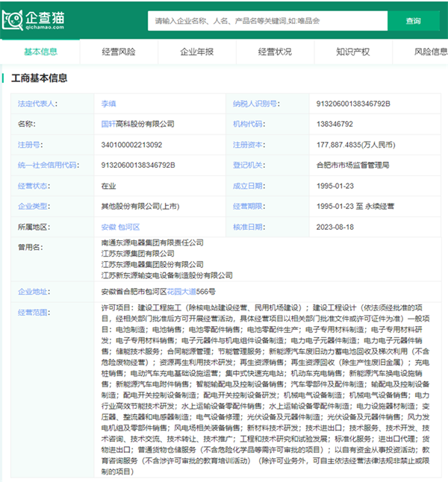Image resolution: width=448 pixels, height=482 pixels.
Task: Click the 统一社会信用代码 field label
Action: 48,165
